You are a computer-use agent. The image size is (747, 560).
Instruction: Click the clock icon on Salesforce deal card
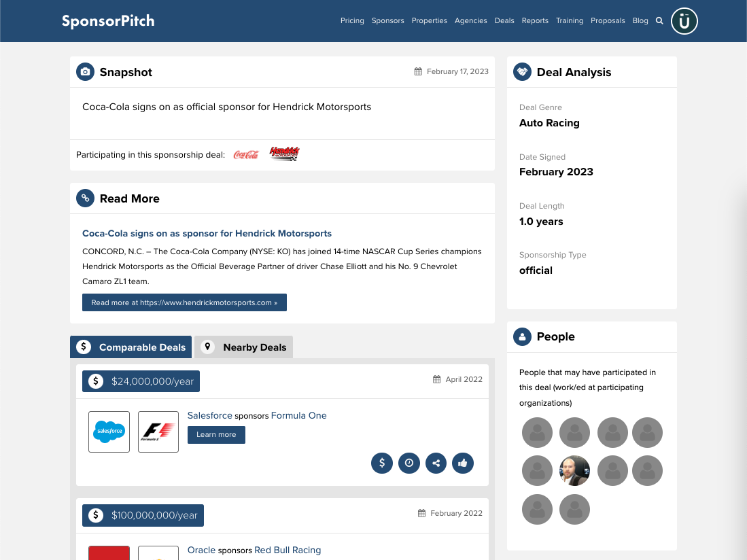[x=409, y=463]
